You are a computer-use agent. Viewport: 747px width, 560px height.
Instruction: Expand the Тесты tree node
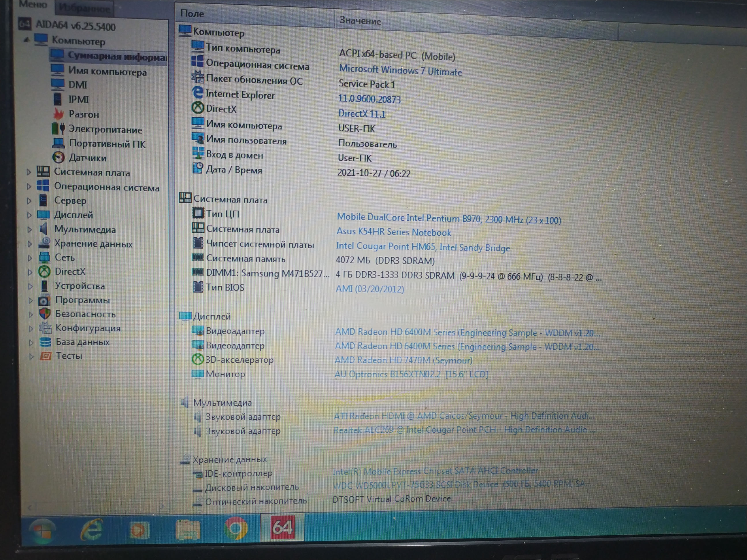(x=31, y=356)
